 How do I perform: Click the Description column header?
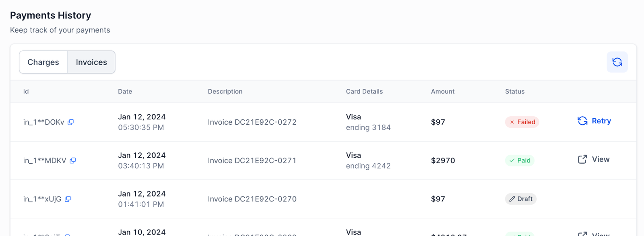coord(225,92)
